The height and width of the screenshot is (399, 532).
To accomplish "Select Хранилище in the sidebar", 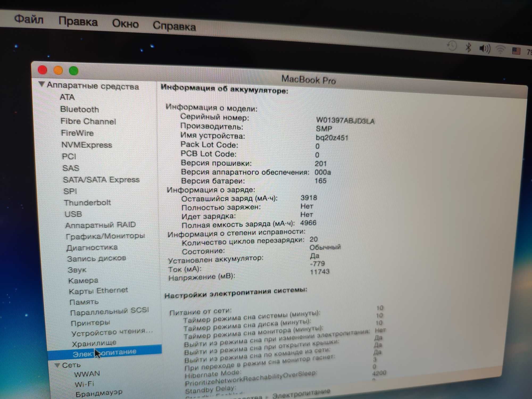I will point(94,343).
